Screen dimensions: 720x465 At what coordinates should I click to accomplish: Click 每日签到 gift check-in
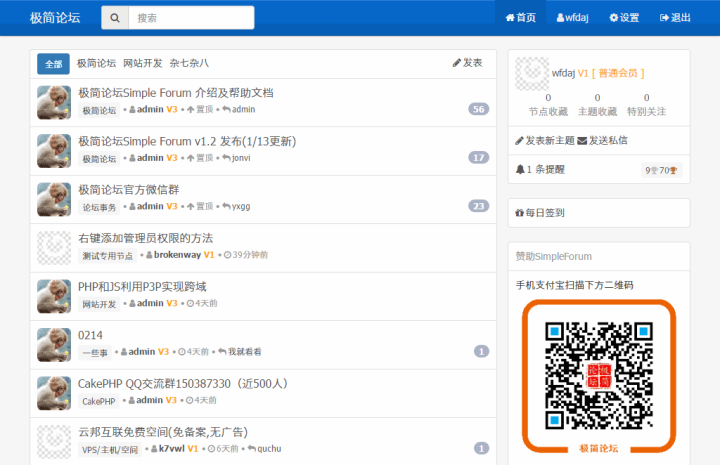(x=540, y=213)
